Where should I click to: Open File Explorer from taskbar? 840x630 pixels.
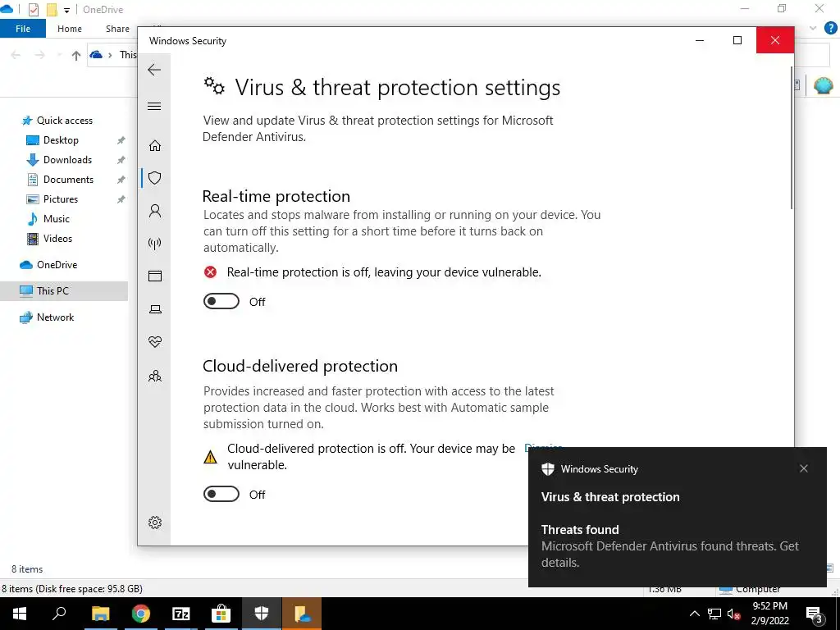100,614
